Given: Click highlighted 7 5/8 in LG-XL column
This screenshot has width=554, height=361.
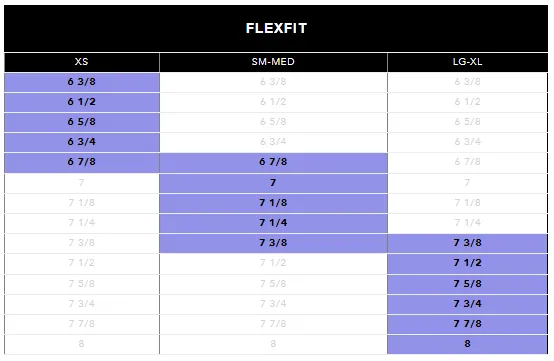Looking at the screenshot, I should point(467,284).
